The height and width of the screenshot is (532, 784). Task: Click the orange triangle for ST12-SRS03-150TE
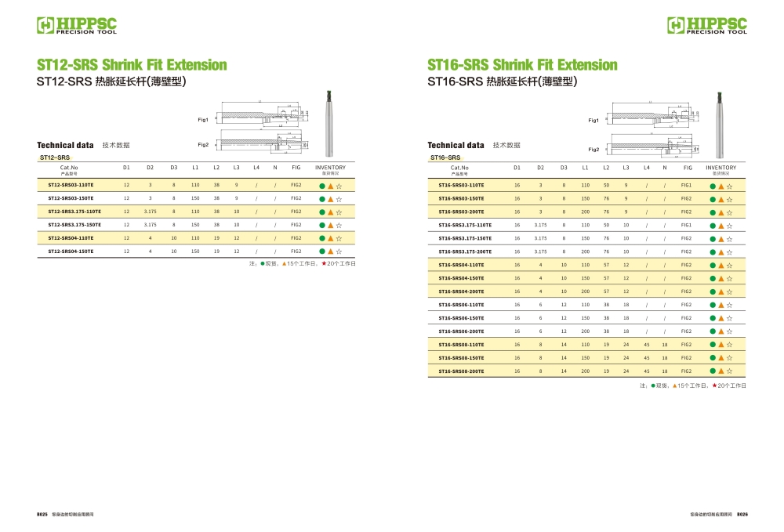pos(331,199)
